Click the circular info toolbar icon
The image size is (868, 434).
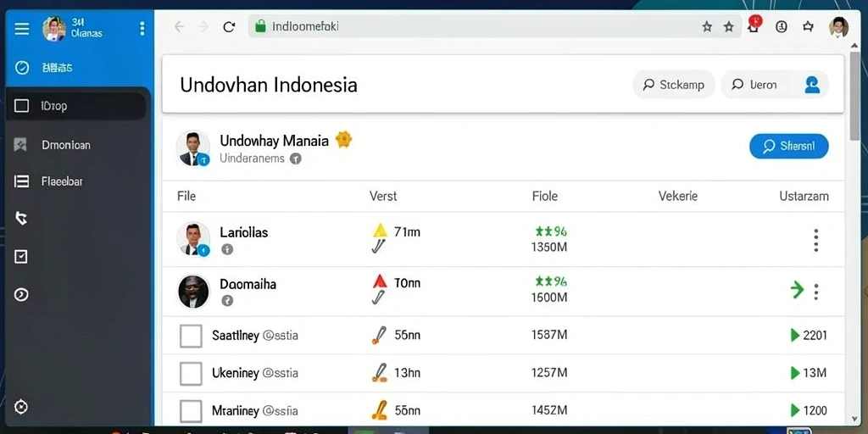(781, 26)
